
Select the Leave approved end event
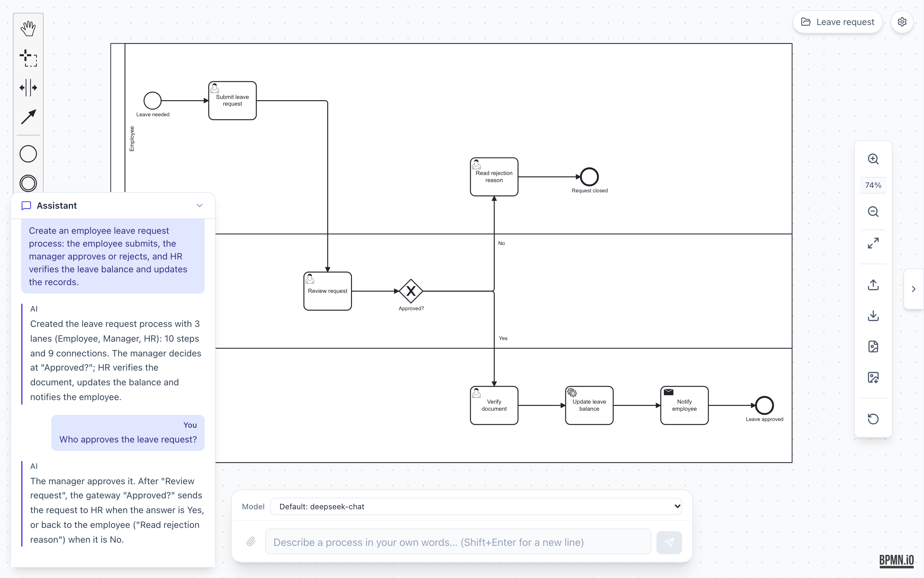point(765,405)
